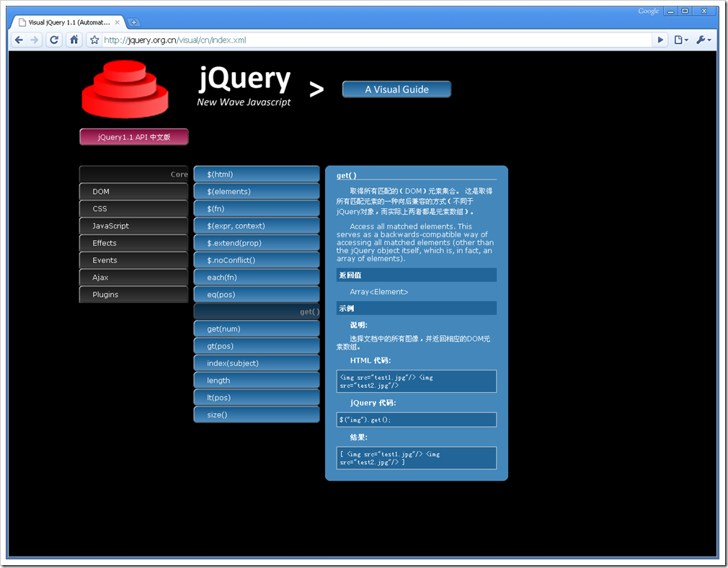The image size is (728, 568).
Task: Select the Visual jQuery 1.1 browser tab
Action: tap(68, 22)
